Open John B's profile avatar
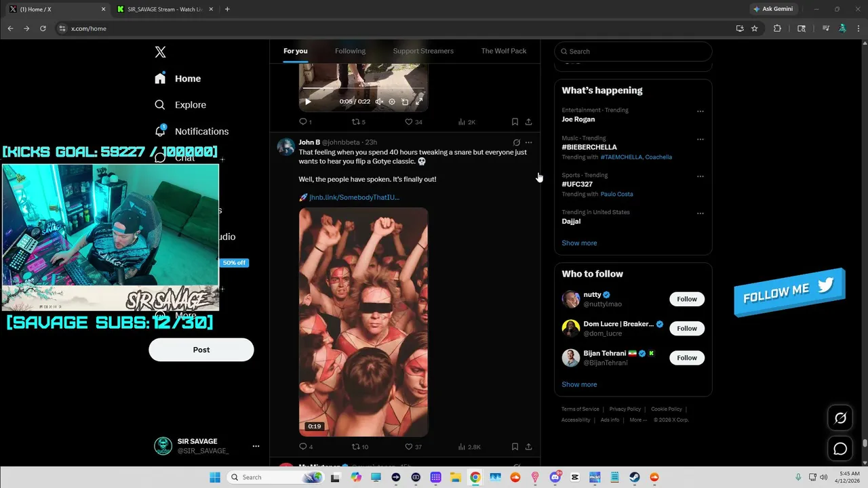Image resolution: width=868 pixels, height=488 pixels. point(286,147)
